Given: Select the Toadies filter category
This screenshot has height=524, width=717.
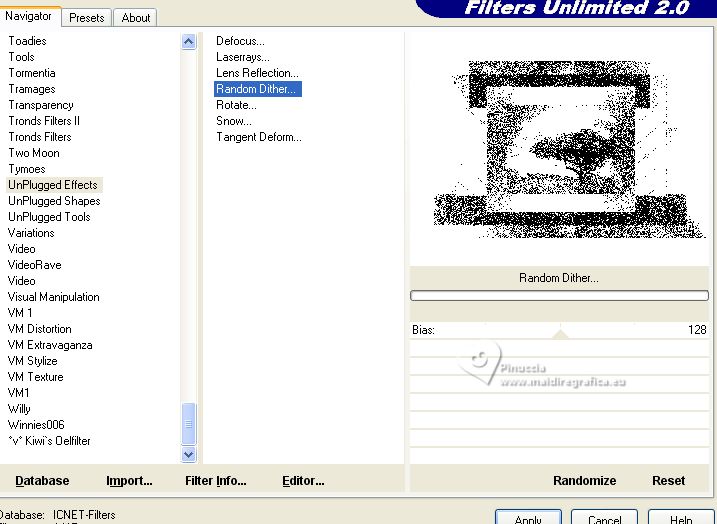Looking at the screenshot, I should (x=27, y=41).
